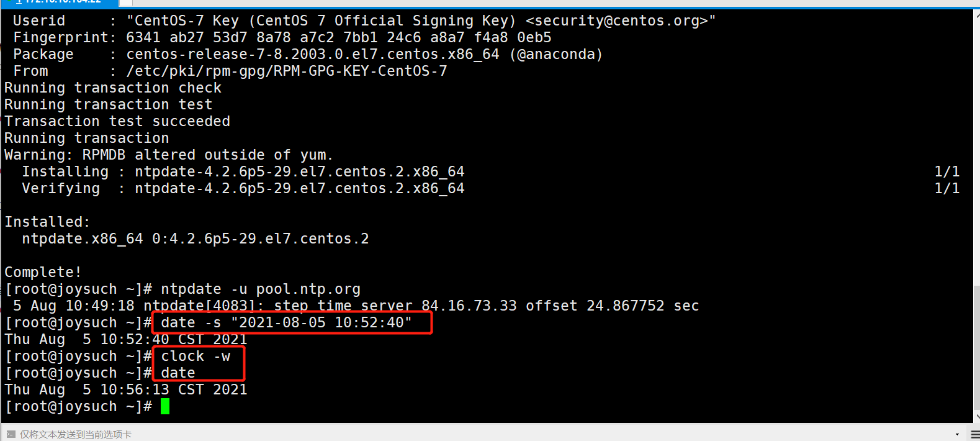Open the compose bar hamburger menu
Viewport: 980px width, 441px height.
click(975, 434)
